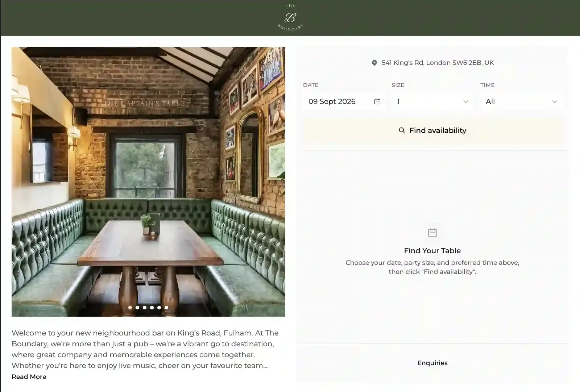Expand the party Size dropdown chevron
The height and width of the screenshot is (392, 580).
point(466,102)
